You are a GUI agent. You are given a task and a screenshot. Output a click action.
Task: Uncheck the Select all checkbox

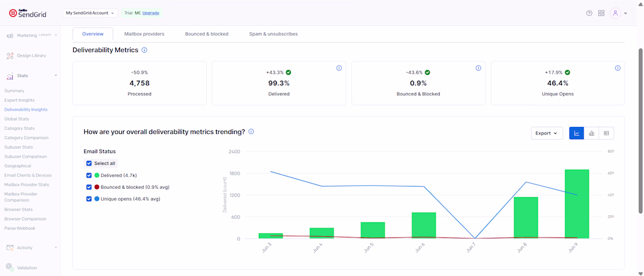(x=89, y=163)
